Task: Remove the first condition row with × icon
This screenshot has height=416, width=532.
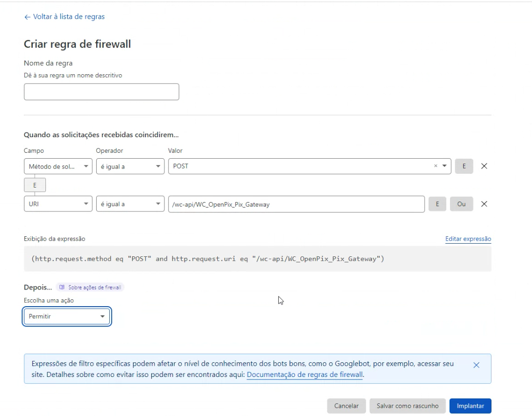Action: click(x=484, y=166)
